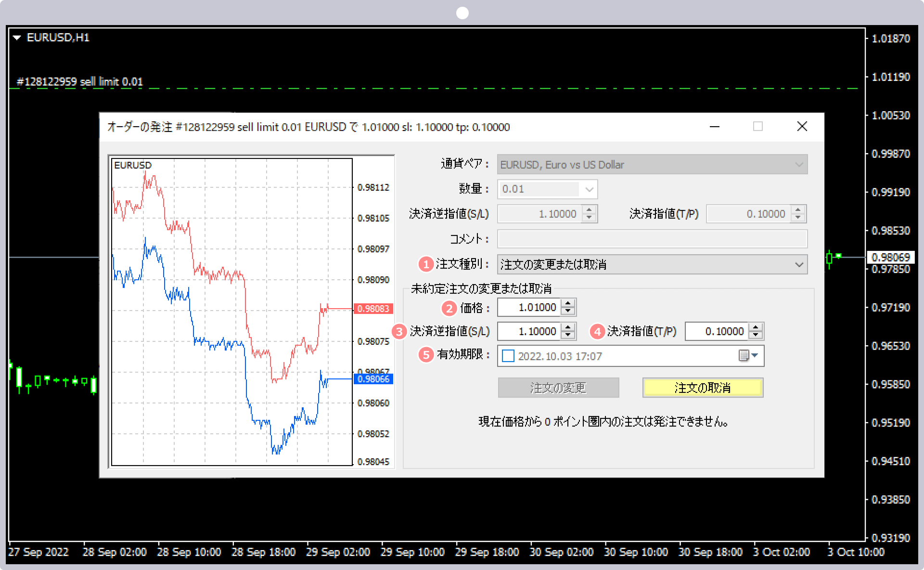Decrease the 価格 price with down arrow

568,311
